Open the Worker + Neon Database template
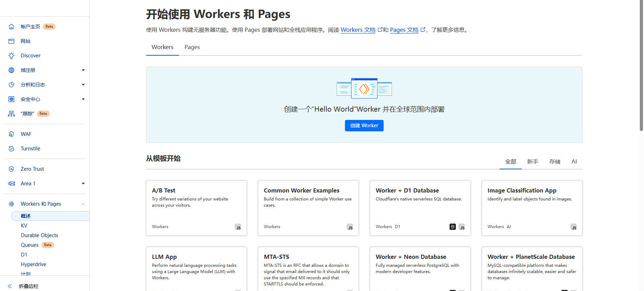644x291 pixels. [420, 269]
